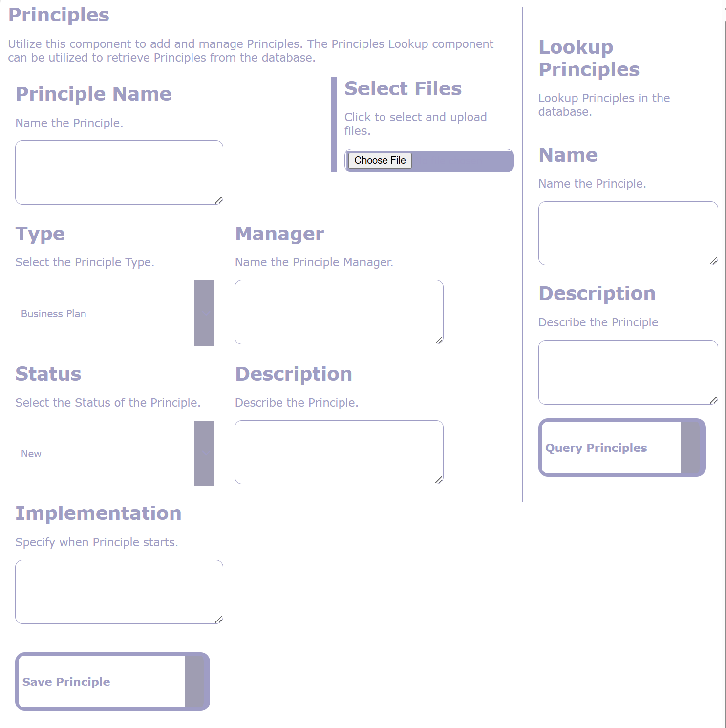Click the Lookup Principles heading

point(589,58)
